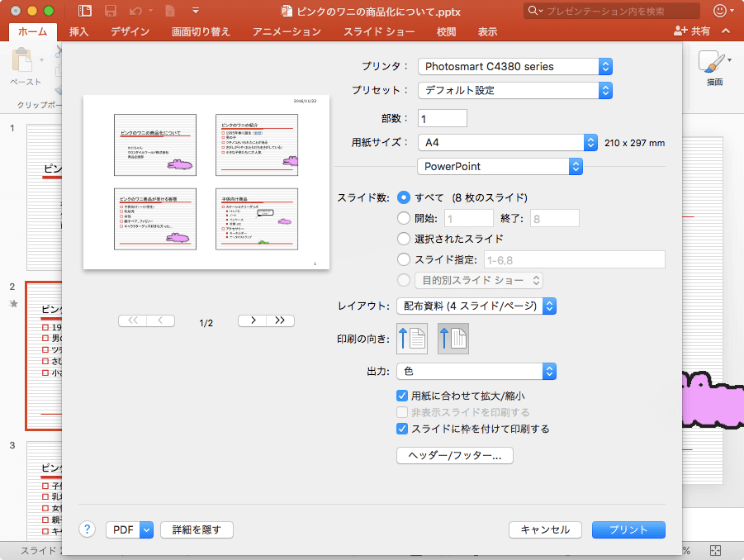Screen dimensions: 744x560
Task: Select landscape print orientation icon
Action: (x=453, y=339)
